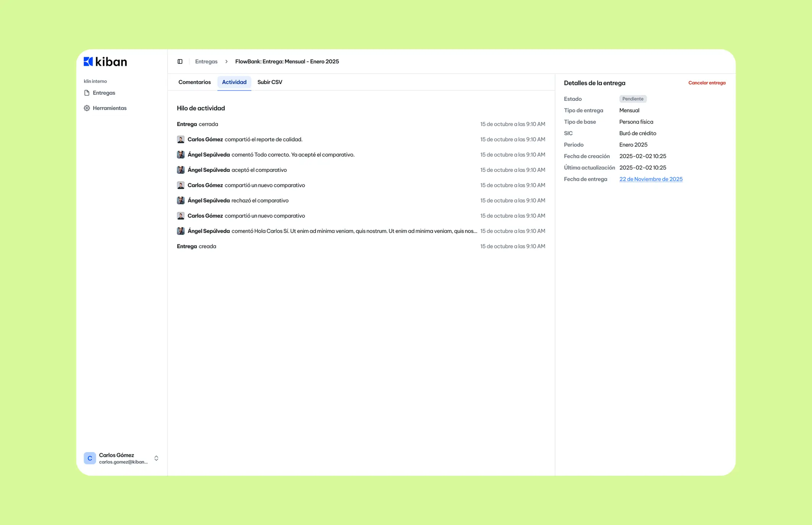Click Ángel Sepúlveda avatar on rechazó el comparativo row

pyautogui.click(x=181, y=200)
